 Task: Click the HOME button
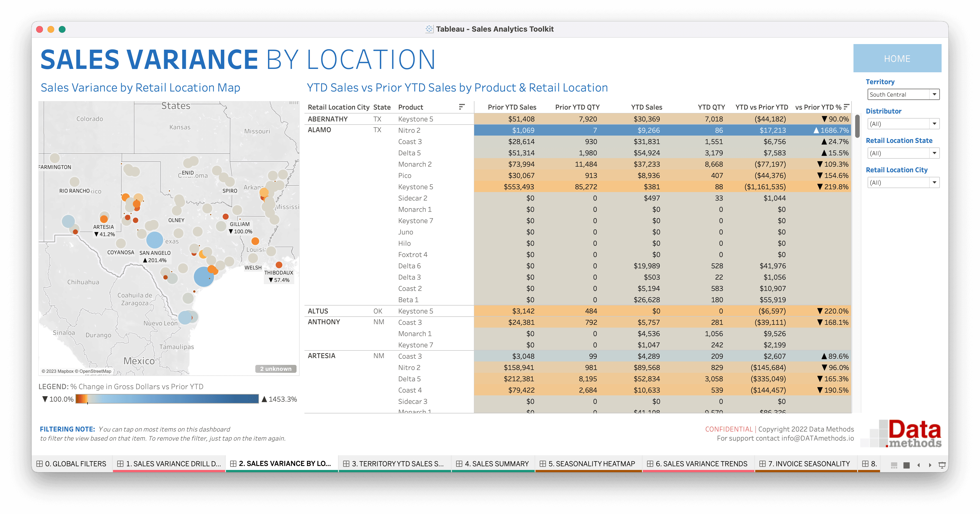tap(897, 58)
